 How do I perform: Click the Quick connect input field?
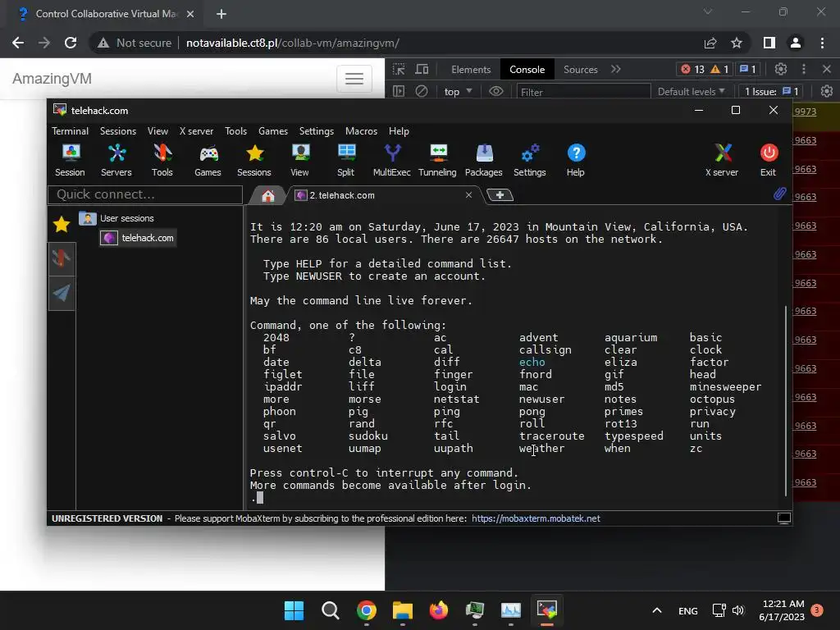[x=145, y=194]
